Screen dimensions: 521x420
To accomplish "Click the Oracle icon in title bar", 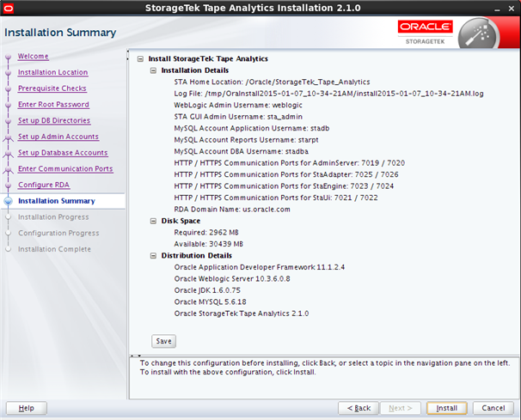I will 9,9.
